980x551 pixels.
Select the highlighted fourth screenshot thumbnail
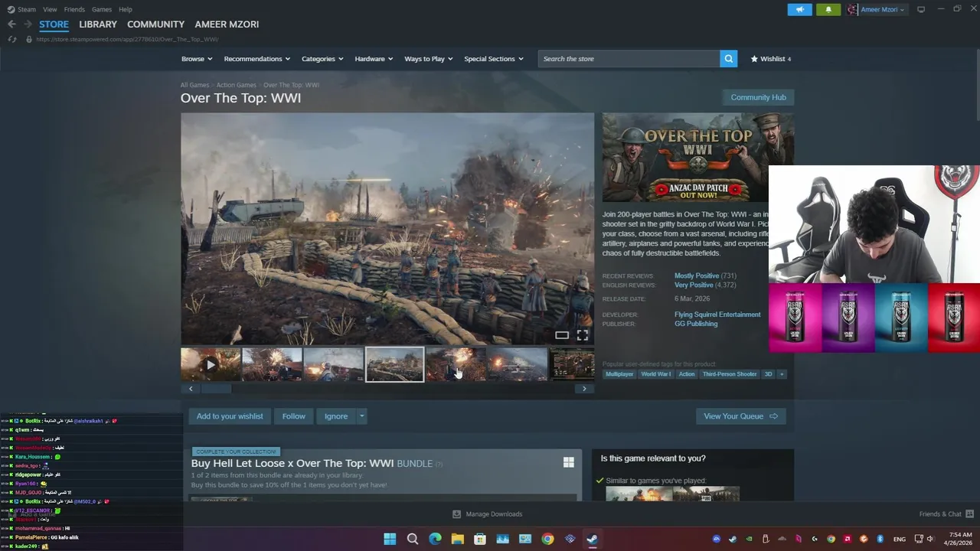coord(394,365)
